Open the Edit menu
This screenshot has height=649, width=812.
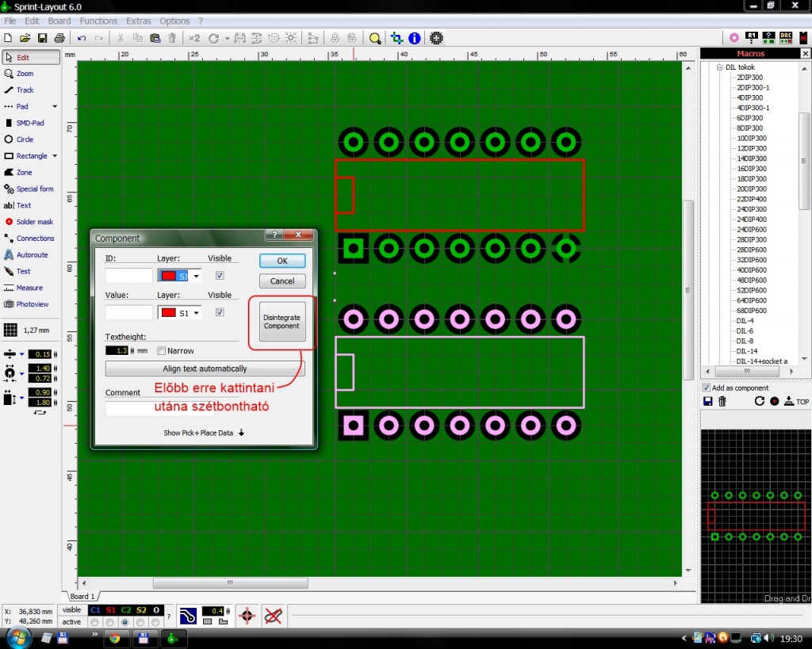[32, 21]
